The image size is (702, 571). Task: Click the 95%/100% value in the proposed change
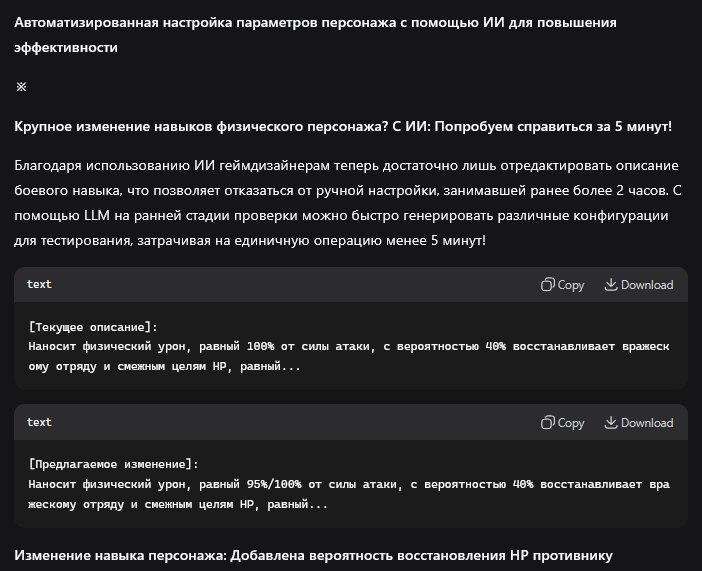274,485
